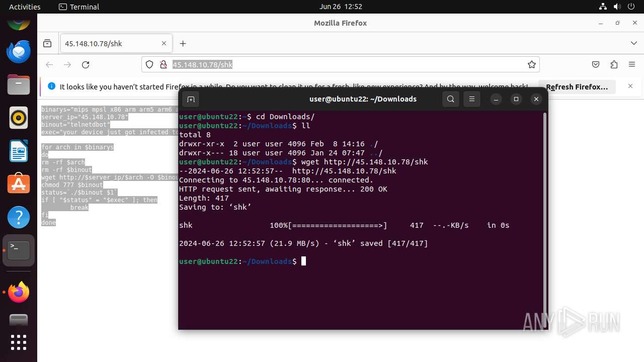Image resolution: width=644 pixels, height=362 pixels.
Task: Open LibreOffice Writer from the dock
Action: click(19, 151)
